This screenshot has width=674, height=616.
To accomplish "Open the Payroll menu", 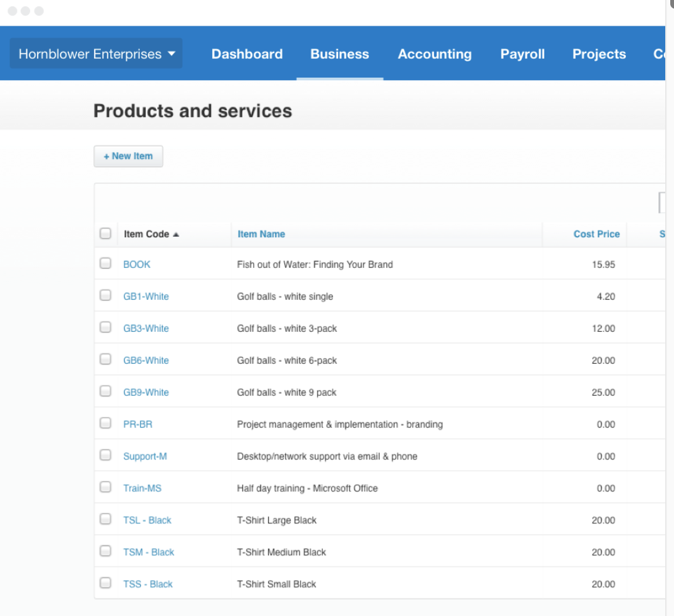I will [x=522, y=54].
